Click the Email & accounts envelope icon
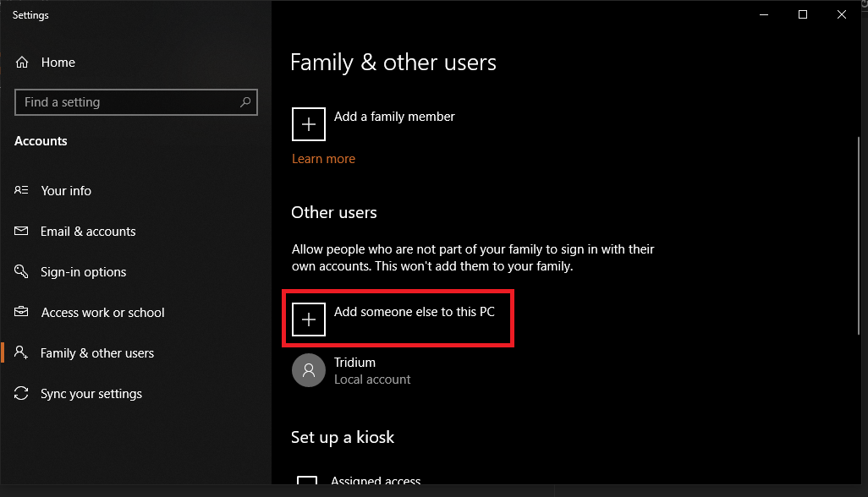This screenshot has width=868, height=497. pos(21,231)
